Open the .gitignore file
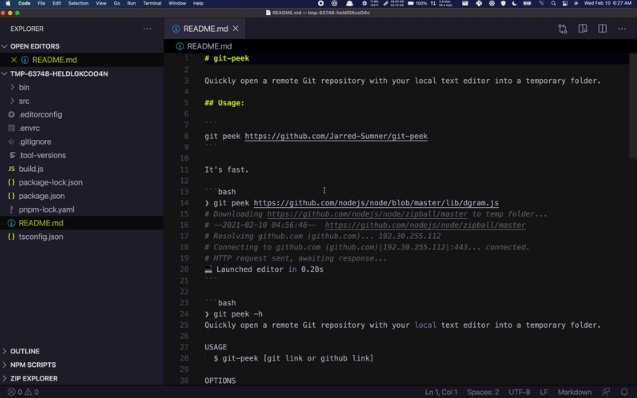The height and width of the screenshot is (398, 637). pyautogui.click(x=81, y=142)
